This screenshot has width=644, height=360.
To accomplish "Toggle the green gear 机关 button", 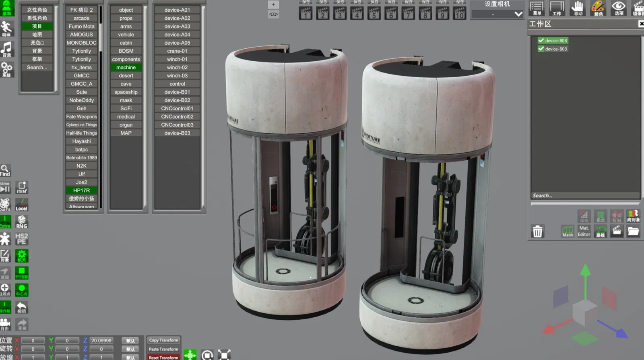I will pos(22,256).
